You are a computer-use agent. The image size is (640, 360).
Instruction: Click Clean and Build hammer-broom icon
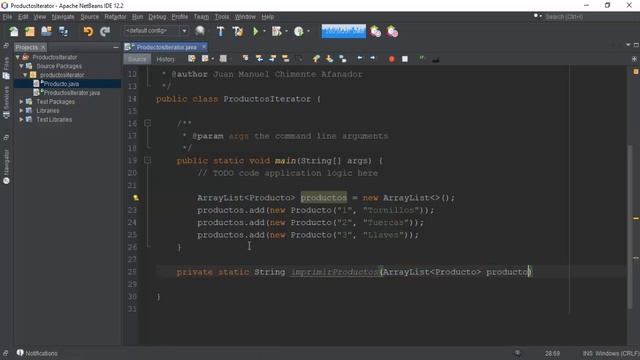tap(238, 31)
